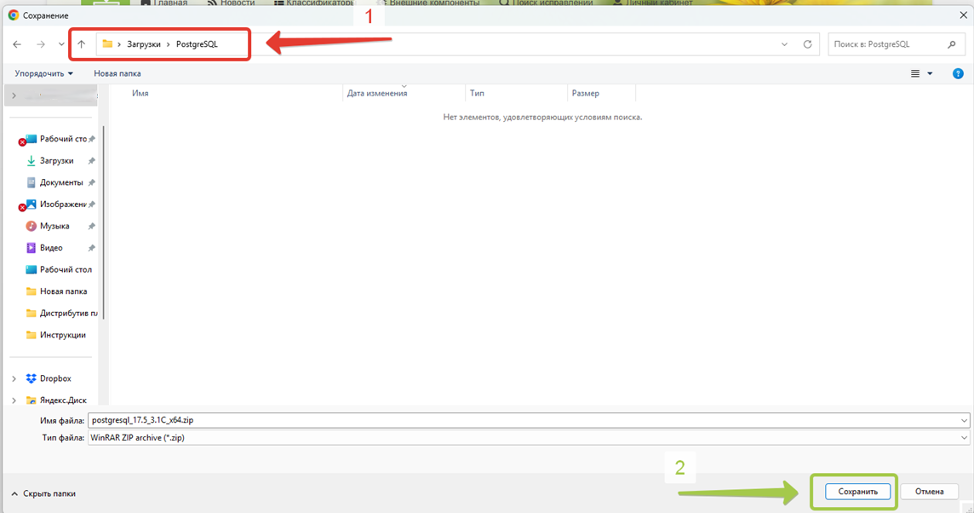974x514 pixels.
Task: Click the Up one level arrow
Action: [x=81, y=44]
